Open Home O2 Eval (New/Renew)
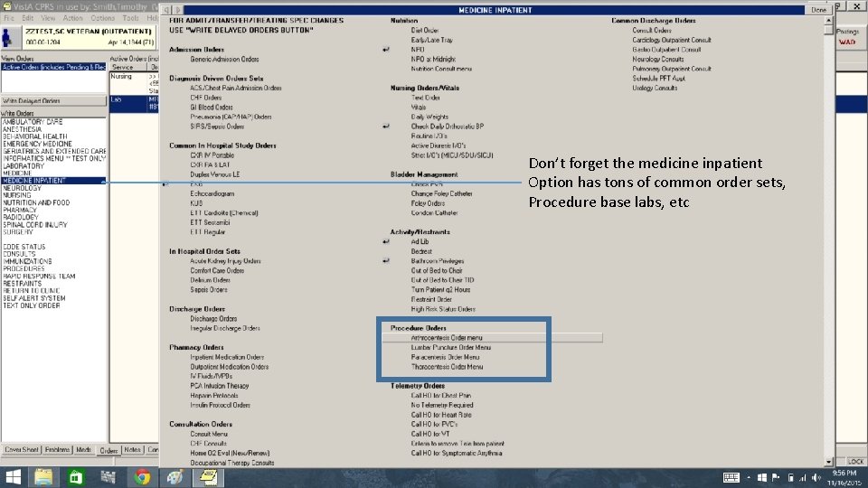The image size is (868, 488). (230, 453)
